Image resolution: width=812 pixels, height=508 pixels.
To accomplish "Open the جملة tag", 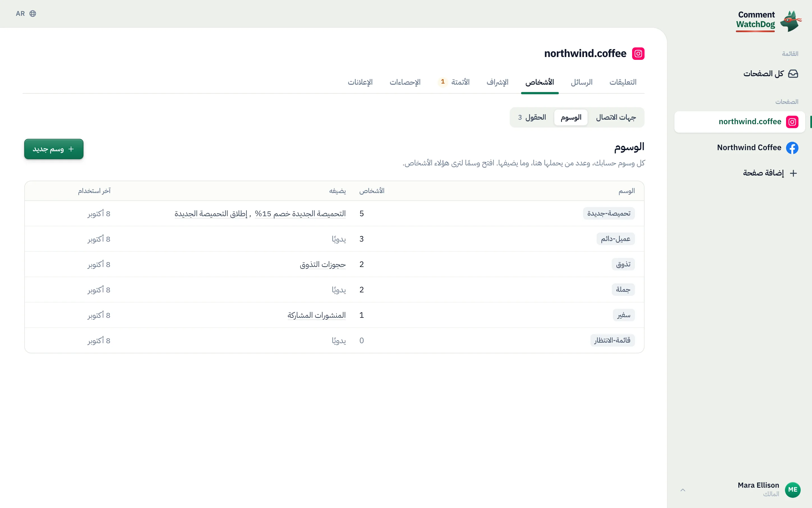I will click(623, 290).
